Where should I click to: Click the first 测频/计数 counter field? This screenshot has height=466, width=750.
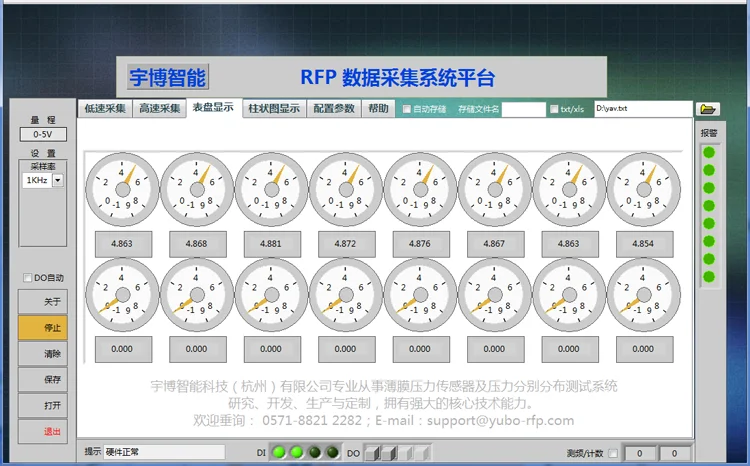[x=639, y=453]
